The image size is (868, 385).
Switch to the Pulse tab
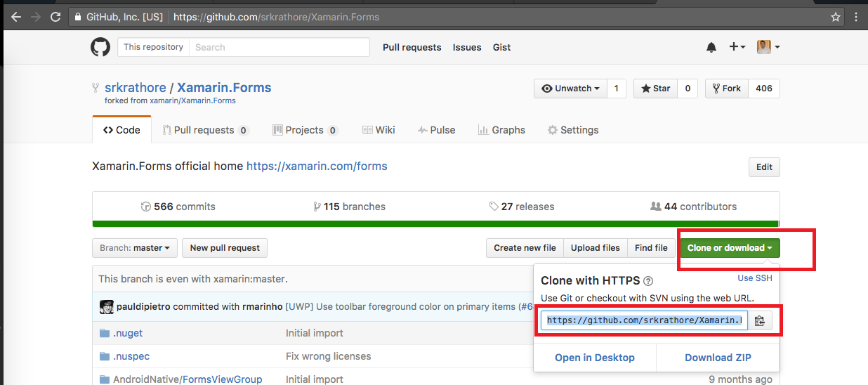click(436, 130)
